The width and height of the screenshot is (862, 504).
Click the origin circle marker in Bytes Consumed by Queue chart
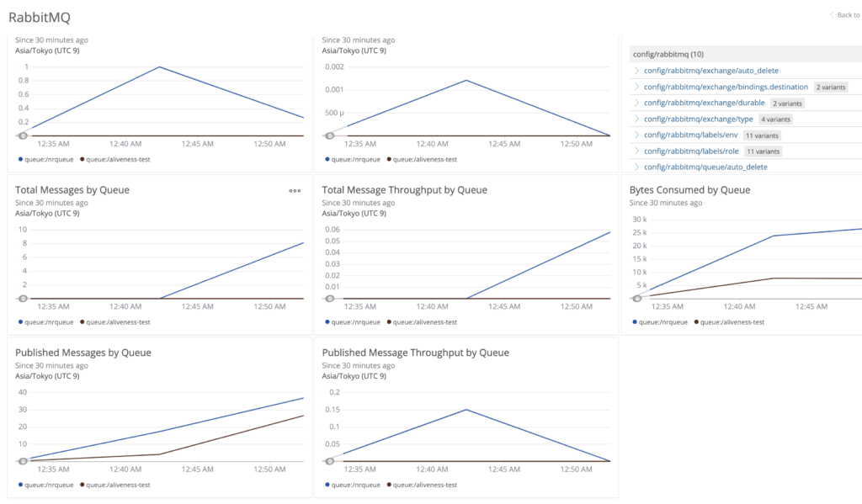(x=636, y=299)
